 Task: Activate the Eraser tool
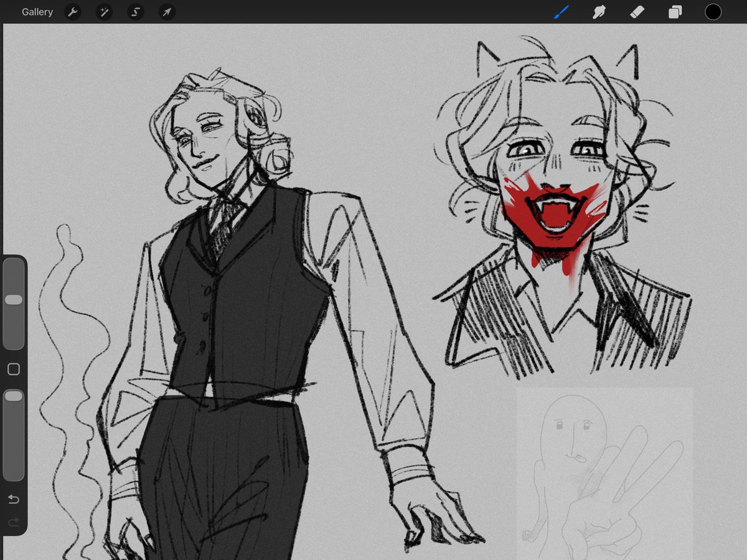click(637, 12)
